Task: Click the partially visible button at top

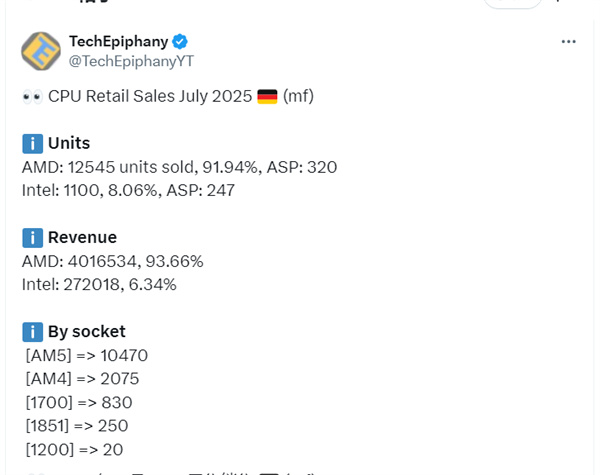Action: [x=512, y=4]
